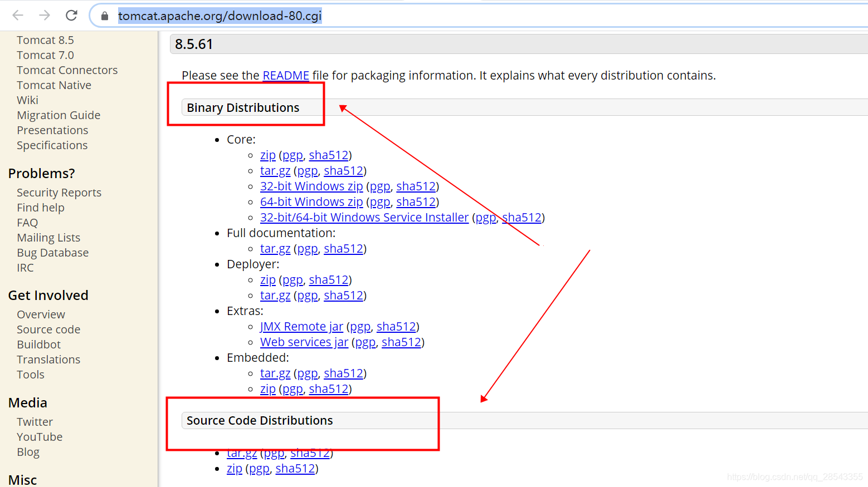This screenshot has height=487, width=868.
Task: Reload the page with refresh icon
Action: pos(71,16)
